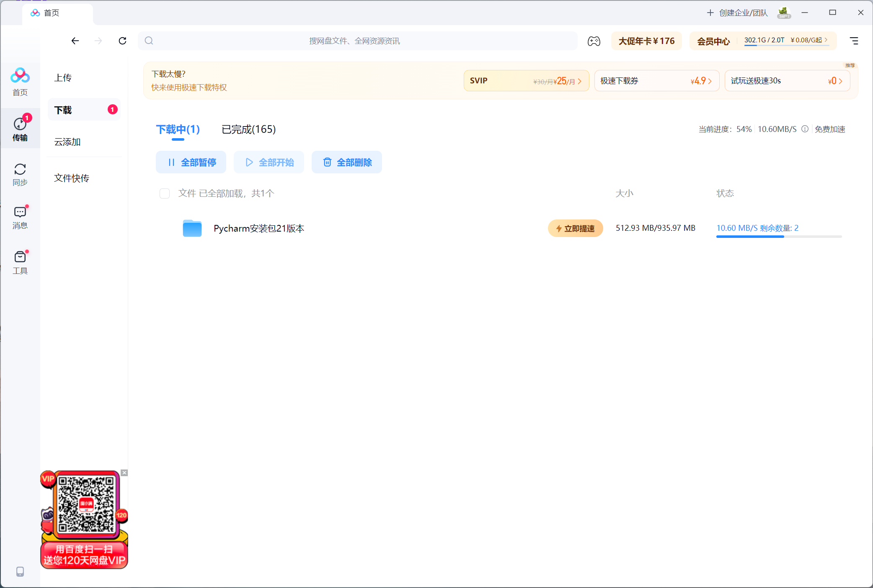Click 立即提速 to boost download speed
The height and width of the screenshot is (588, 873).
pyautogui.click(x=575, y=228)
